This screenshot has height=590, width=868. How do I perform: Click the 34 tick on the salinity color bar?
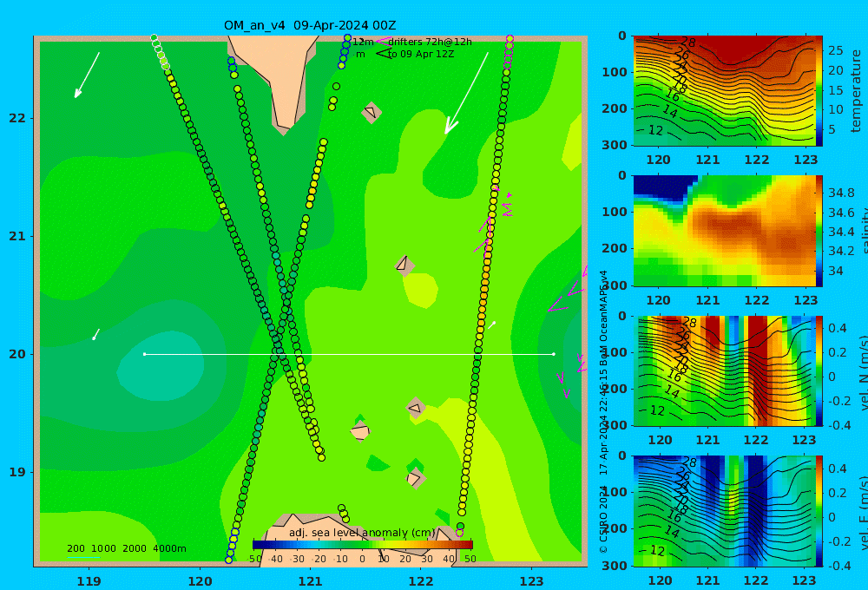click(836, 272)
